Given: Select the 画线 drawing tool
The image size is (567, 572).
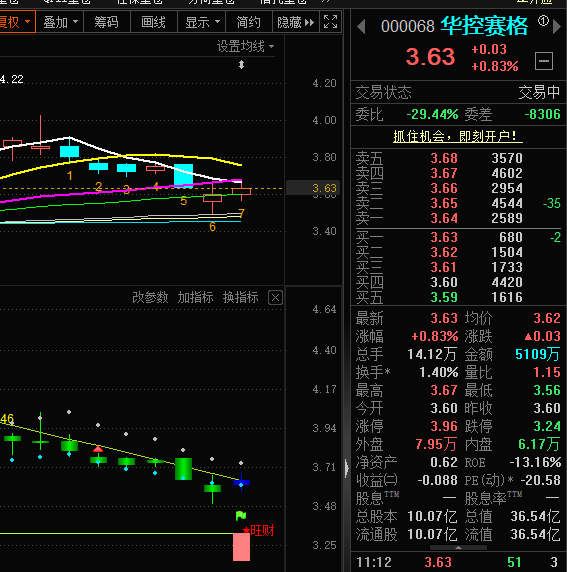Looking at the screenshot, I should [x=154, y=22].
